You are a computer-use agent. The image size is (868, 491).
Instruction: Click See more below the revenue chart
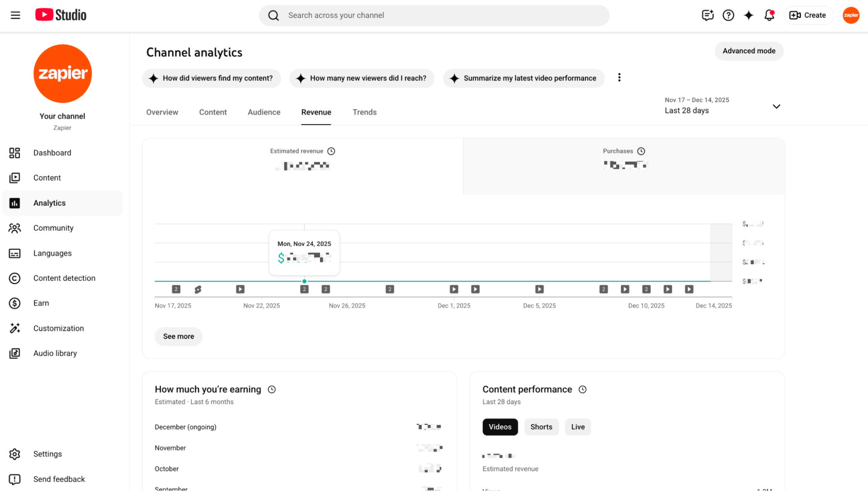point(178,336)
